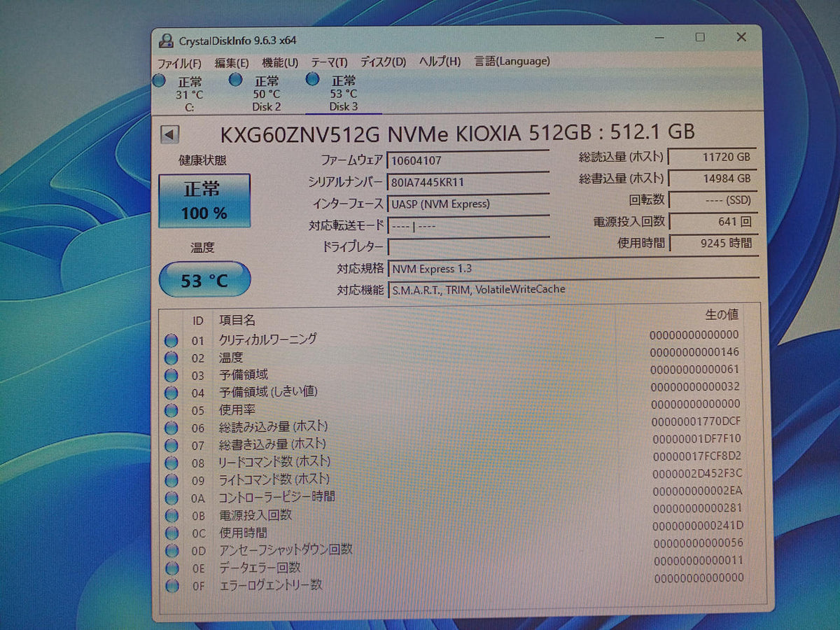840x630 pixels.
Task: Open the テーマ(T) menu
Action: coord(329,62)
